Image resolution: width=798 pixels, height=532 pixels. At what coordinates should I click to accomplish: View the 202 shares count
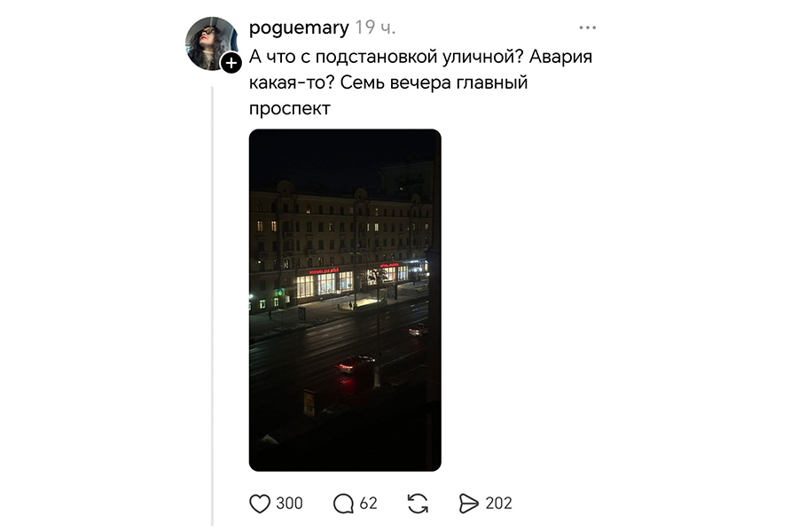(498, 504)
